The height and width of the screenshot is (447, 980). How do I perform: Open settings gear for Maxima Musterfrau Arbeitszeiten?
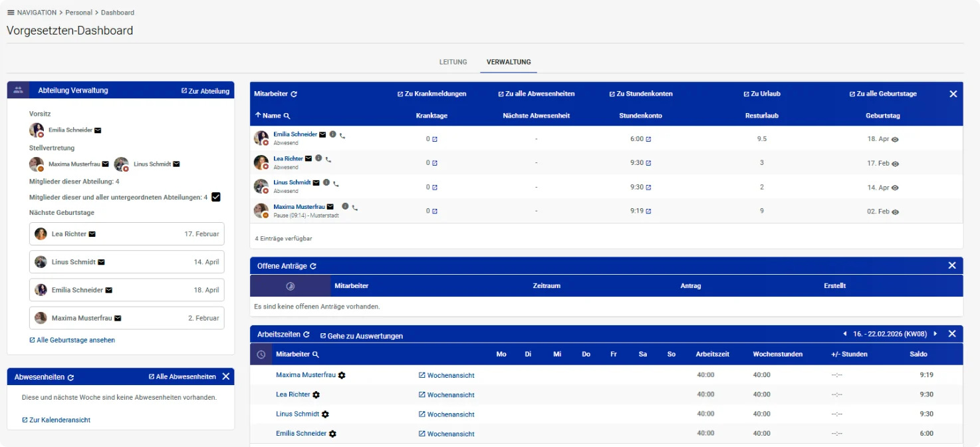coord(342,376)
